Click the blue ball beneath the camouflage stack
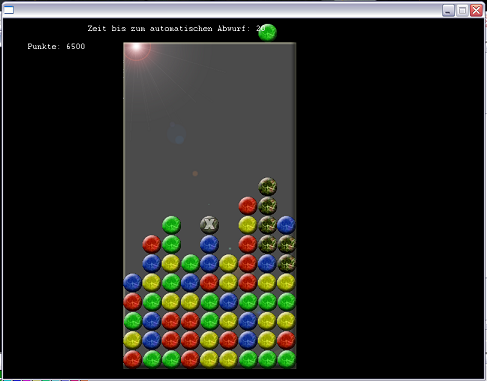Image resolution: width=487 pixels, height=382 pixels. point(267,263)
